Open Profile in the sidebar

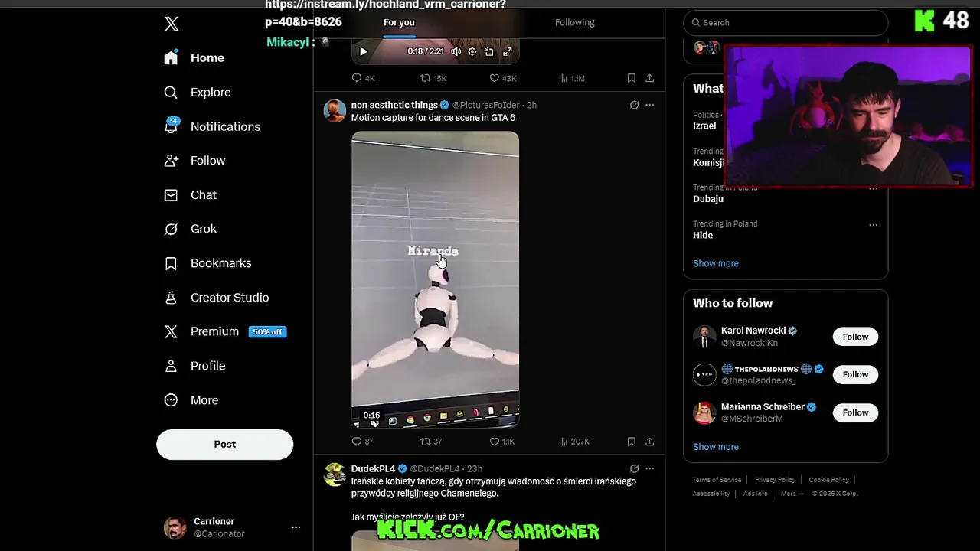pos(194,366)
